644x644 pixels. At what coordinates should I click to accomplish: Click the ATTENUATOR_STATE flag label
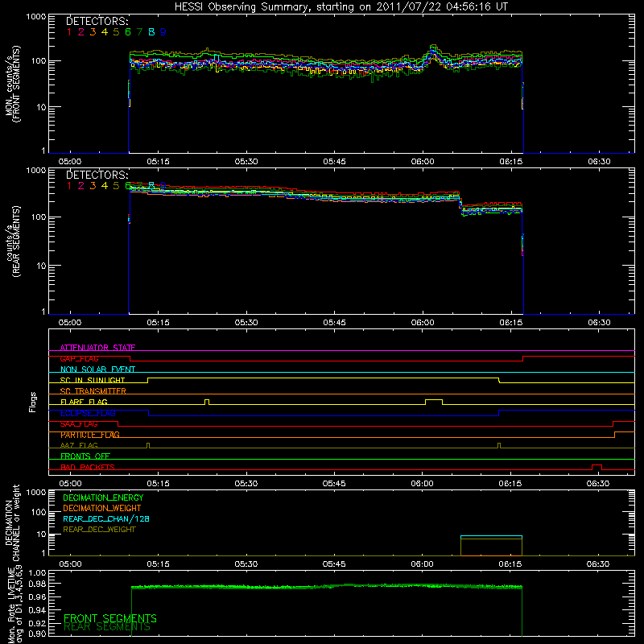point(97,348)
